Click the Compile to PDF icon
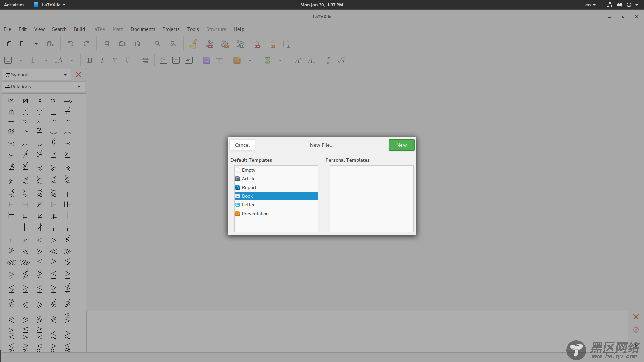This screenshot has height=362, width=644. (210, 43)
